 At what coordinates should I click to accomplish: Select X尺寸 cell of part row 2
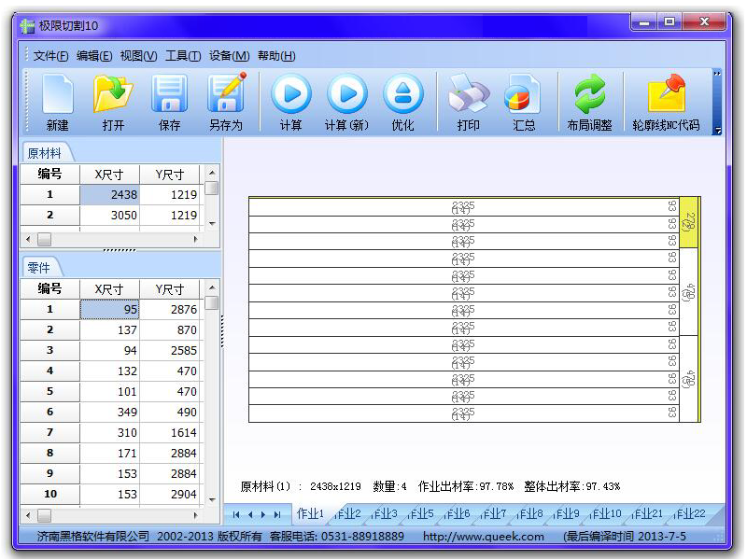110,329
